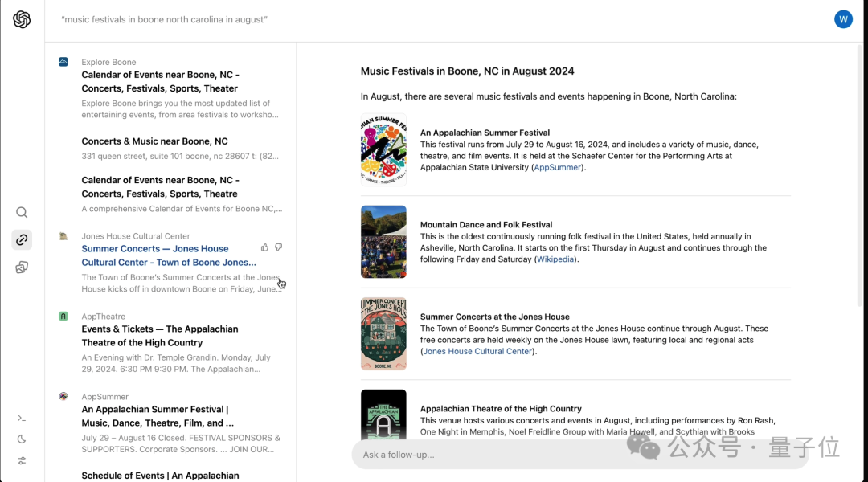Open the AppSummer citation link

(558, 168)
